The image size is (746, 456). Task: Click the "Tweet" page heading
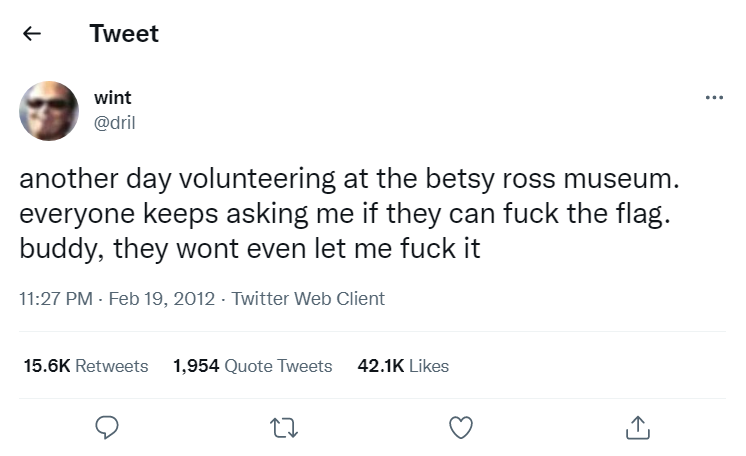click(x=124, y=33)
